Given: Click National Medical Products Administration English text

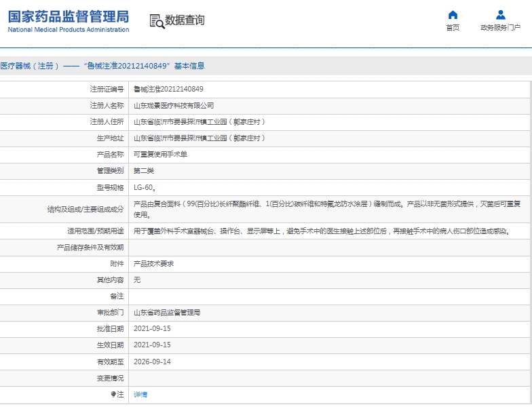Looking at the screenshot, I should 68,30.
